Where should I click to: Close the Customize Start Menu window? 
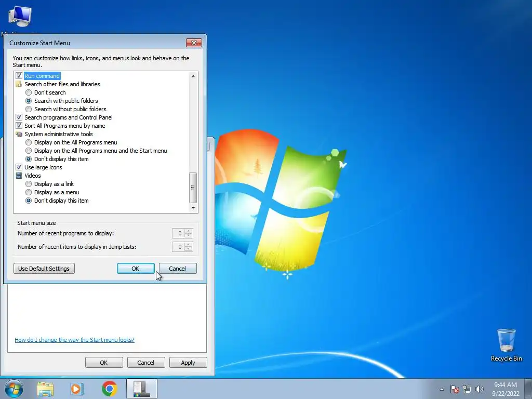click(x=194, y=43)
